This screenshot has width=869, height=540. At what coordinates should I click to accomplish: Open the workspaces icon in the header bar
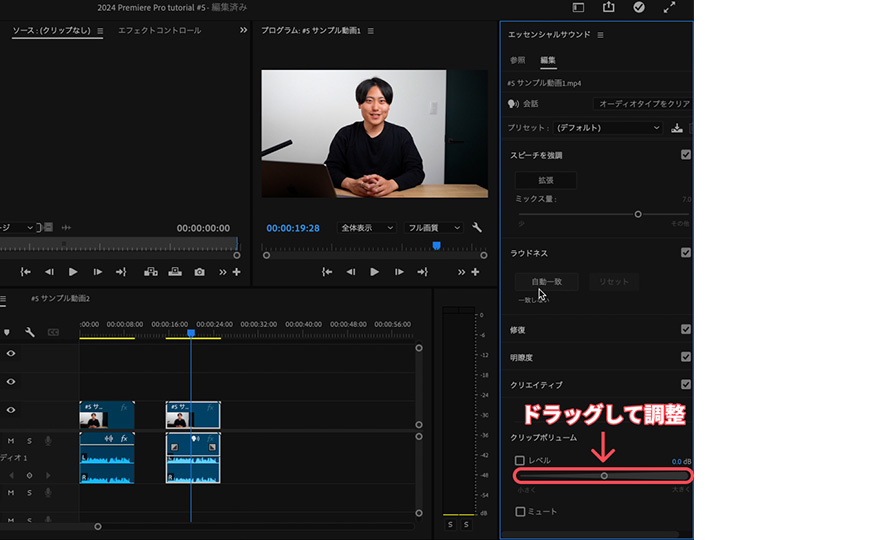click(x=578, y=7)
